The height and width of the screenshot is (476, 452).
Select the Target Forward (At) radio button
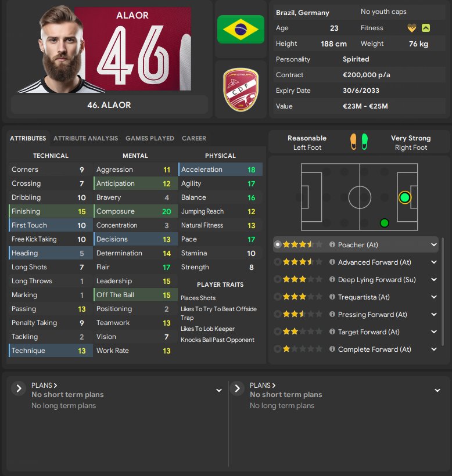[277, 331]
